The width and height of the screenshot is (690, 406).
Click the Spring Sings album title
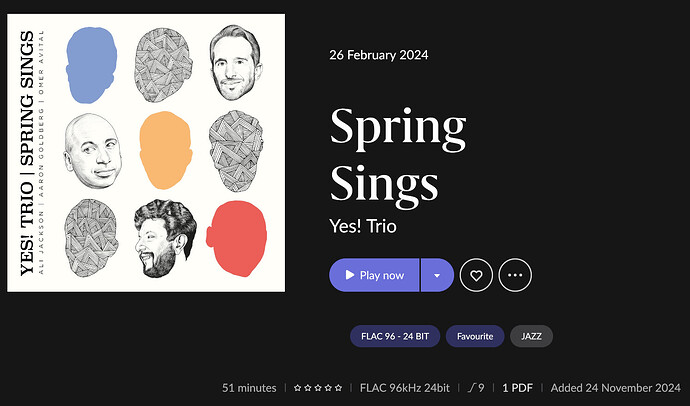(397, 155)
